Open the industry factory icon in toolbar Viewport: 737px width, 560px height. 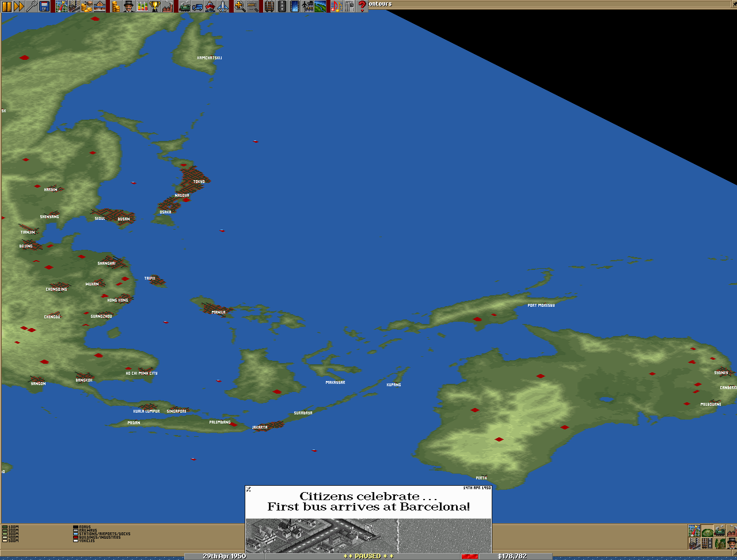coord(167,6)
